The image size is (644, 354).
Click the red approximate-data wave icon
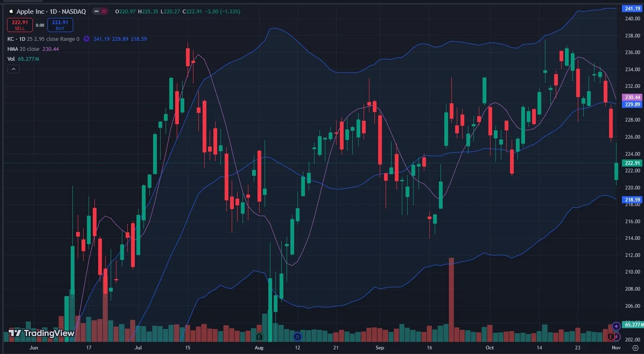pos(104,12)
